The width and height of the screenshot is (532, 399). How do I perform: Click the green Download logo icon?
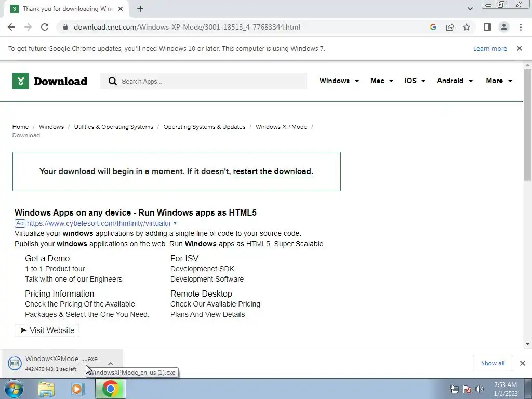coord(21,81)
